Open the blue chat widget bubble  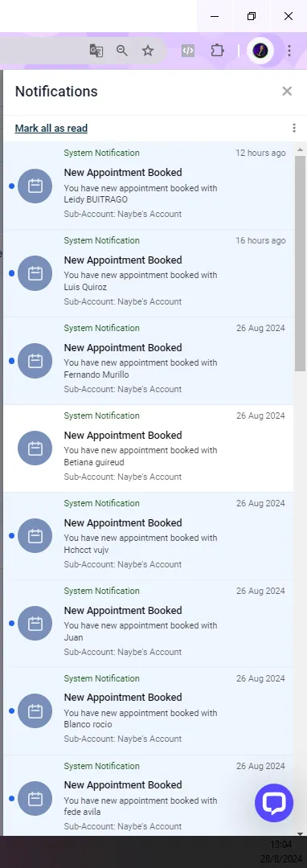coord(274,803)
